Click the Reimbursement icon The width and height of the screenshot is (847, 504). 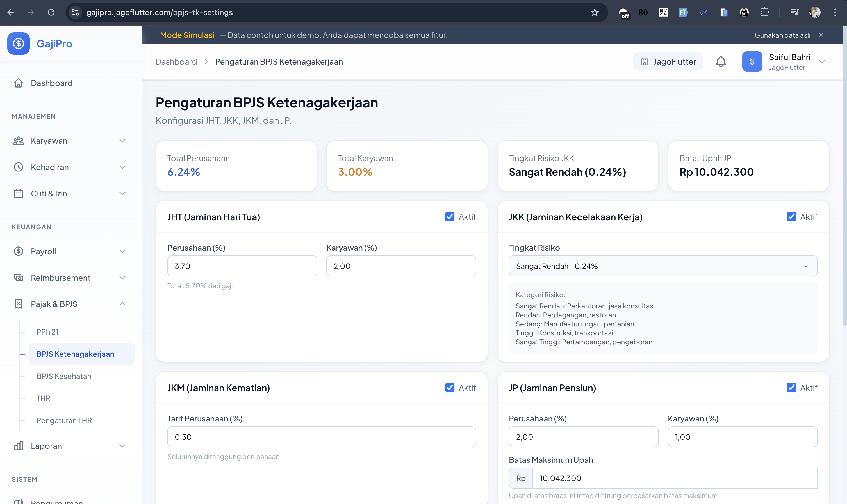click(x=18, y=278)
